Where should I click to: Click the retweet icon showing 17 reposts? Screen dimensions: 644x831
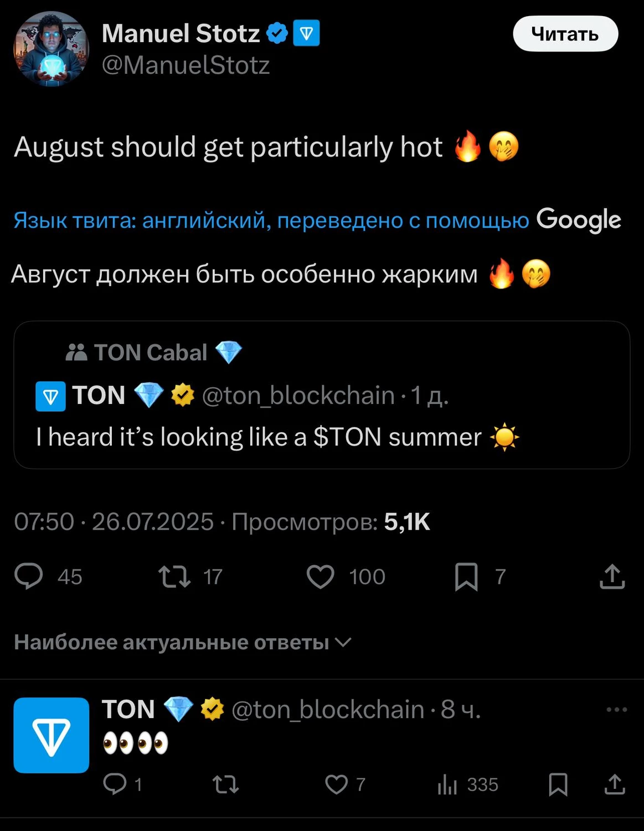click(x=173, y=577)
